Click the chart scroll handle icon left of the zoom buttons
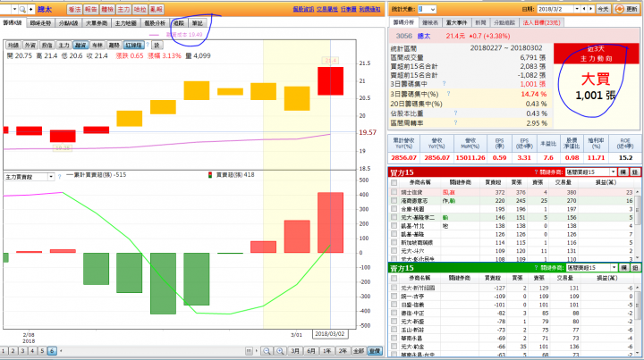The width and height of the screenshot is (644, 360). 249,351
